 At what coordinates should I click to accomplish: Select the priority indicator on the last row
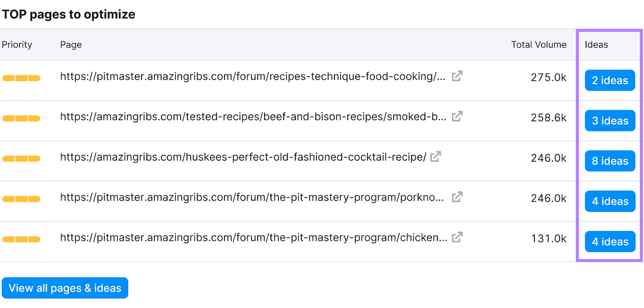(21, 239)
